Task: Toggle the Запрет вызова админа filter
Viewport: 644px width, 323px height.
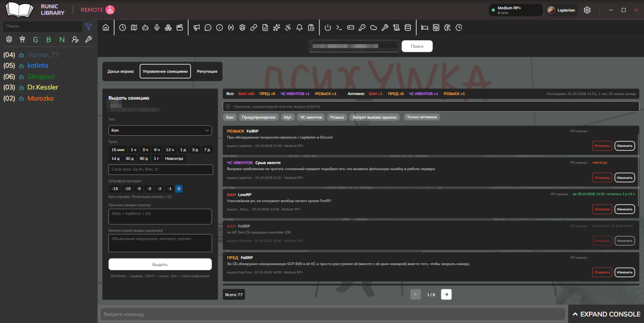Action: click(x=374, y=117)
